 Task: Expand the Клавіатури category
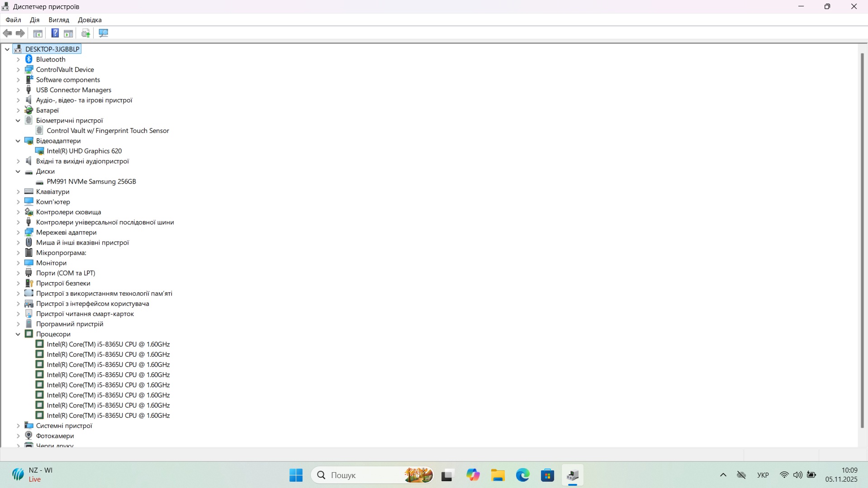[x=18, y=192]
